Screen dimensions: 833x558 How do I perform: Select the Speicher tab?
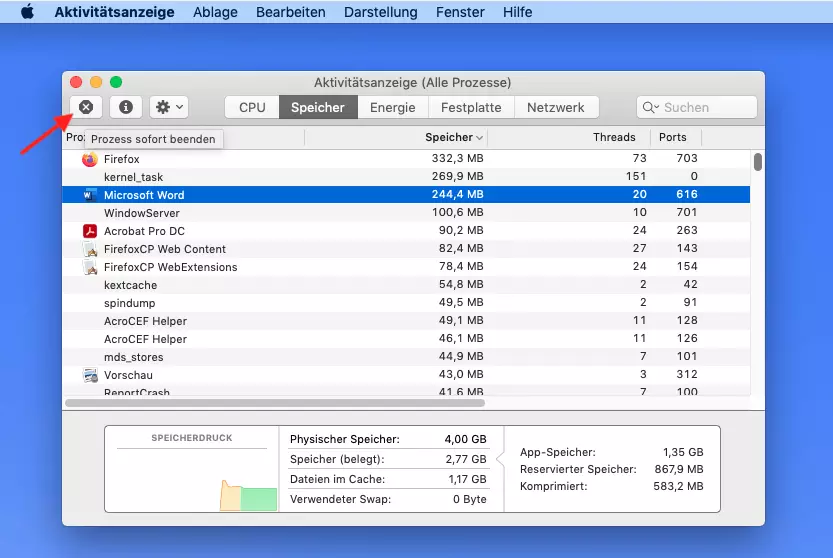(x=318, y=107)
